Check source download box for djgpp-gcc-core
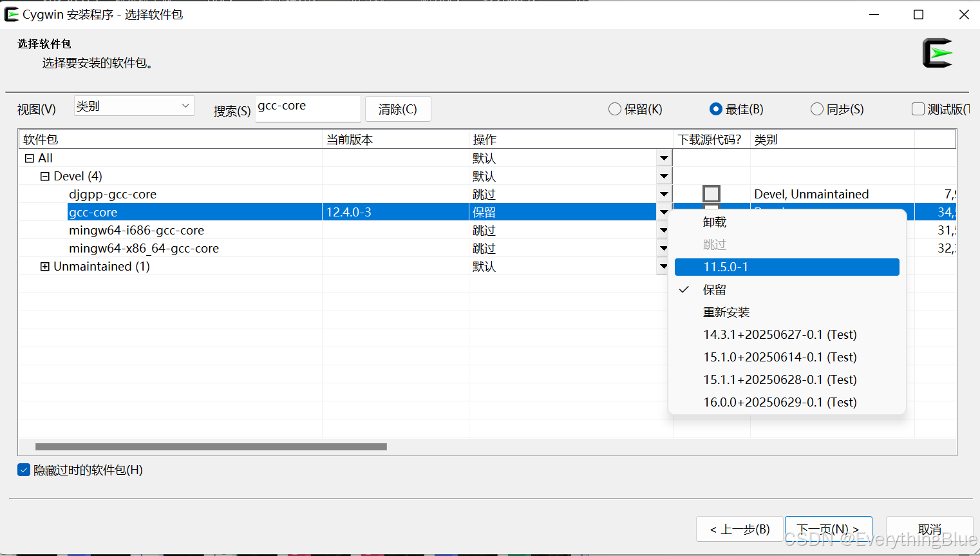This screenshot has height=556, width=980. tap(711, 193)
